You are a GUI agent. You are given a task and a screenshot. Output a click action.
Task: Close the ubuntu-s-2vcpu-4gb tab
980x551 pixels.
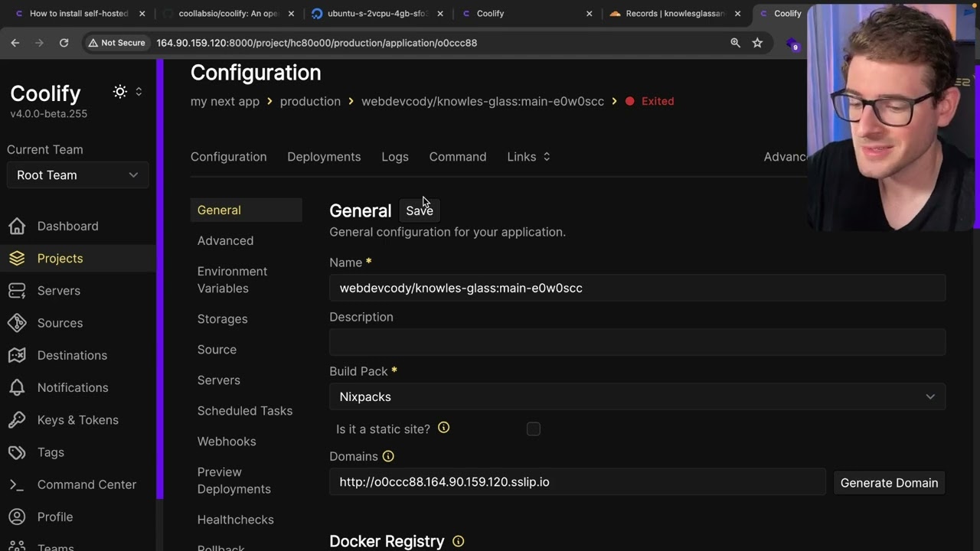click(440, 14)
